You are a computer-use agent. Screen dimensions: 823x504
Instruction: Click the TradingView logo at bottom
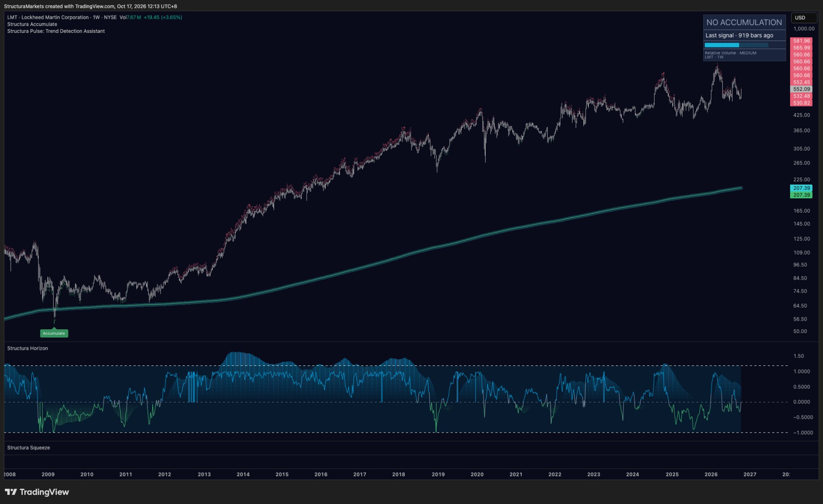point(37,492)
